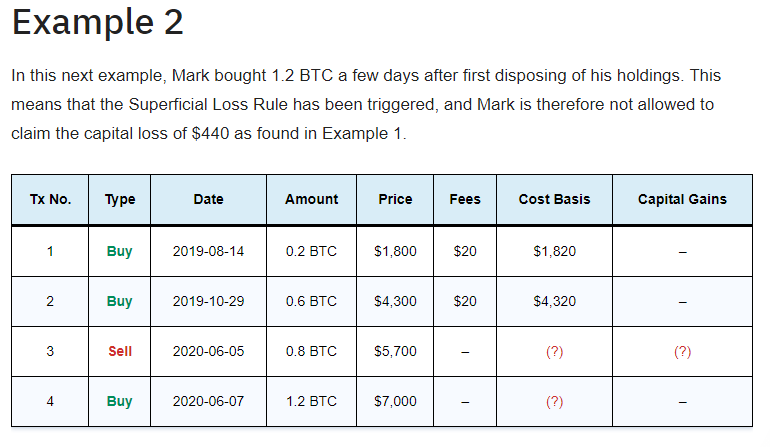This screenshot has height=447, width=770.
Task: Click the (?) cost basis for transaction 4
Action: tap(554, 402)
